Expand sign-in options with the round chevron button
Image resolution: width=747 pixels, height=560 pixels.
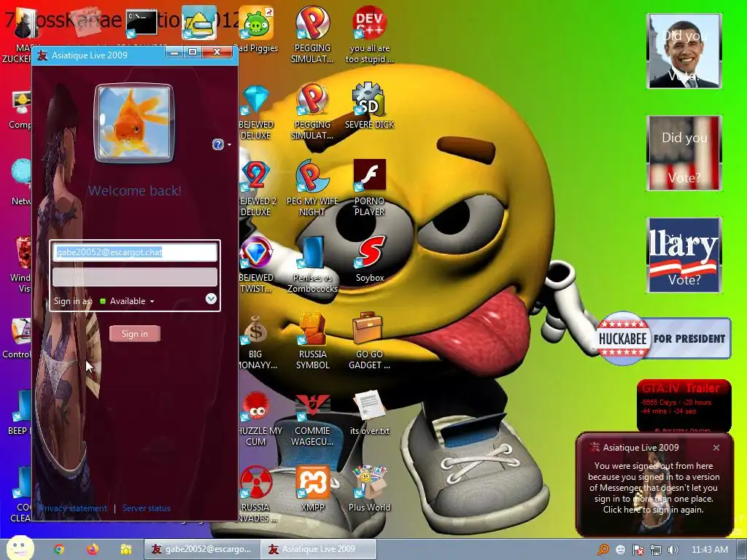coord(211,298)
